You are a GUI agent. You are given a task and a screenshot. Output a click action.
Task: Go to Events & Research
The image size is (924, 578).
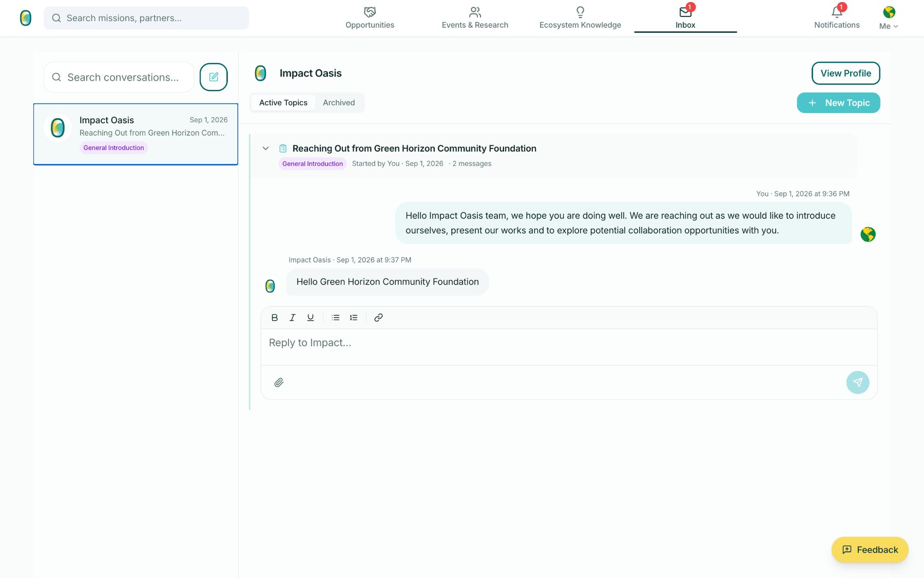[475, 18]
